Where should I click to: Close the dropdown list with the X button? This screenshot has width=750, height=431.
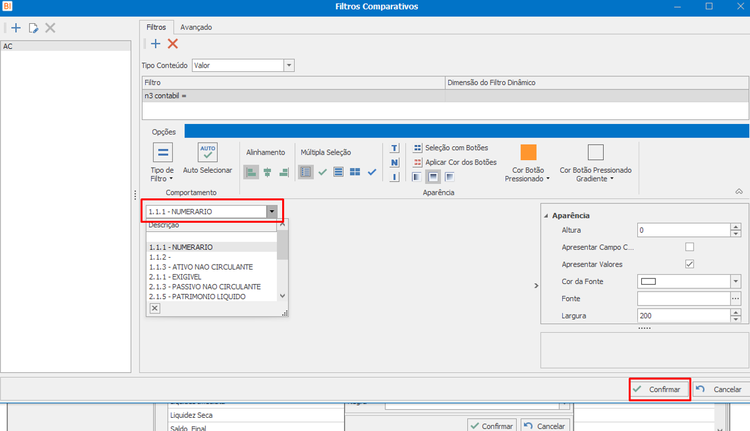[154, 309]
